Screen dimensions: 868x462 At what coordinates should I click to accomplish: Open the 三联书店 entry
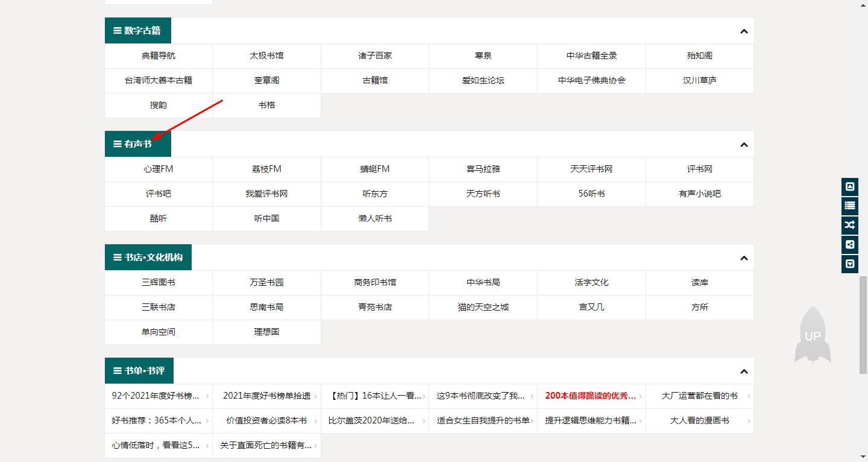pos(158,307)
